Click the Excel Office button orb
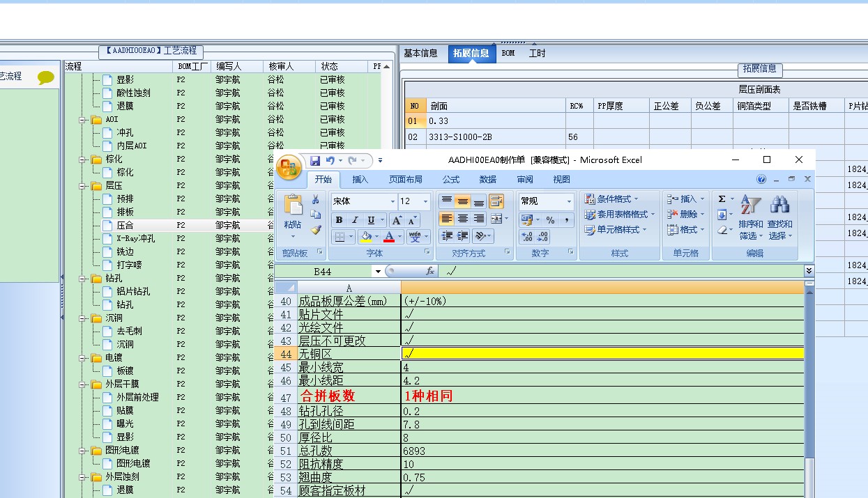Image resolution: width=868 pixels, height=498 pixels. (x=289, y=168)
